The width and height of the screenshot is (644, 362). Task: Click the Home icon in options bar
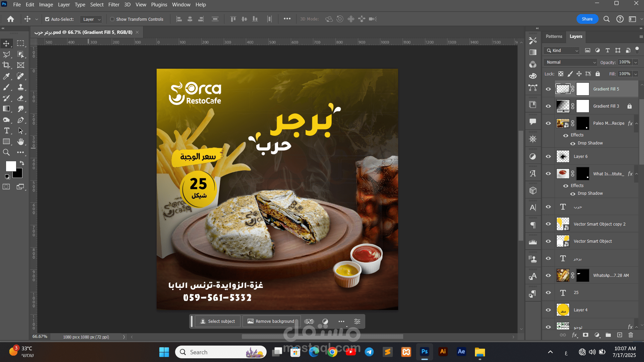pos(11,19)
